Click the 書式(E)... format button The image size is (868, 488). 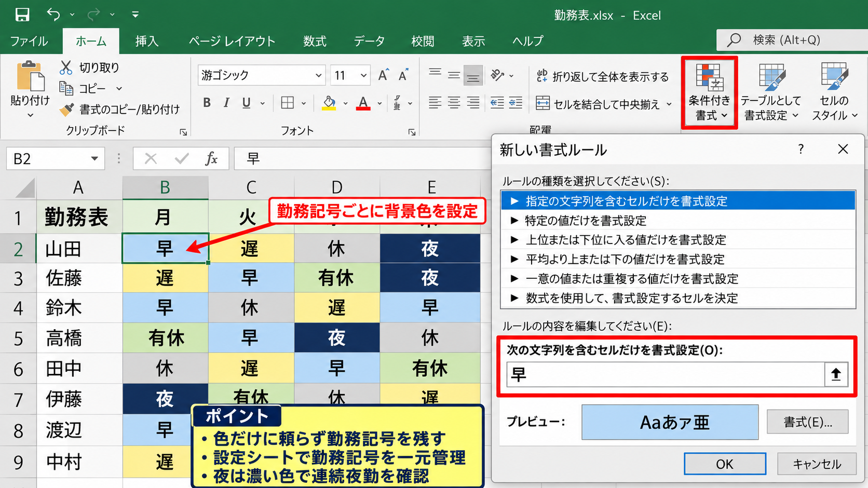pyautogui.click(x=808, y=422)
